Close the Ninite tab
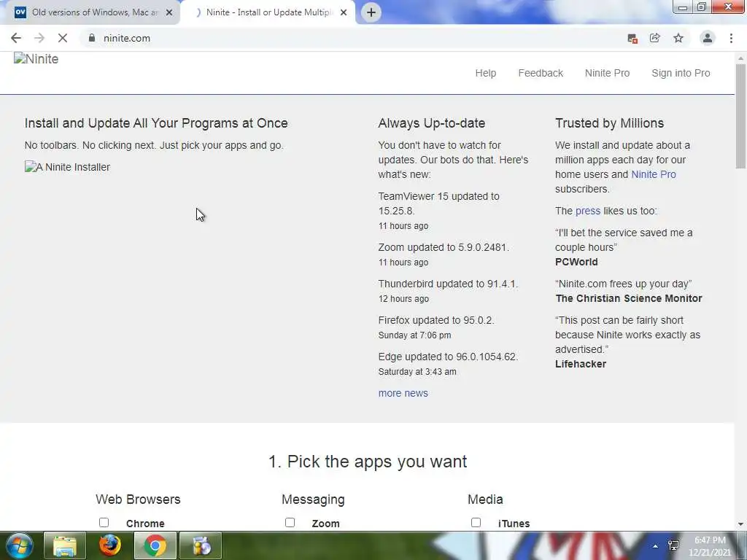This screenshot has width=747, height=560. click(344, 12)
